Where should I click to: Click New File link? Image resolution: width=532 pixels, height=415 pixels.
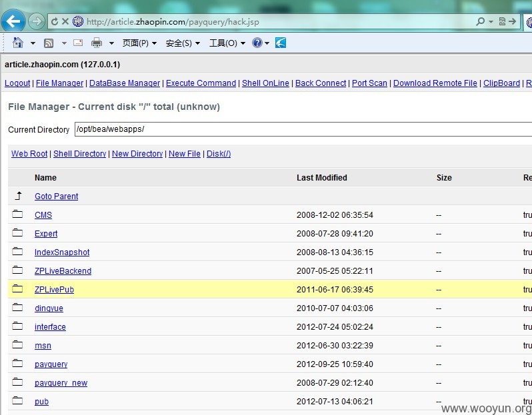point(185,154)
